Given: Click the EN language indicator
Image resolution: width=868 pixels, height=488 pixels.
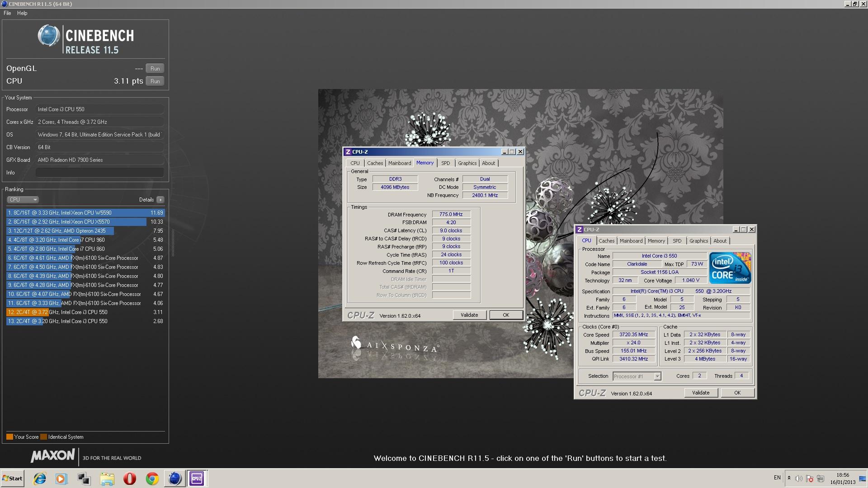Looking at the screenshot, I should (777, 478).
